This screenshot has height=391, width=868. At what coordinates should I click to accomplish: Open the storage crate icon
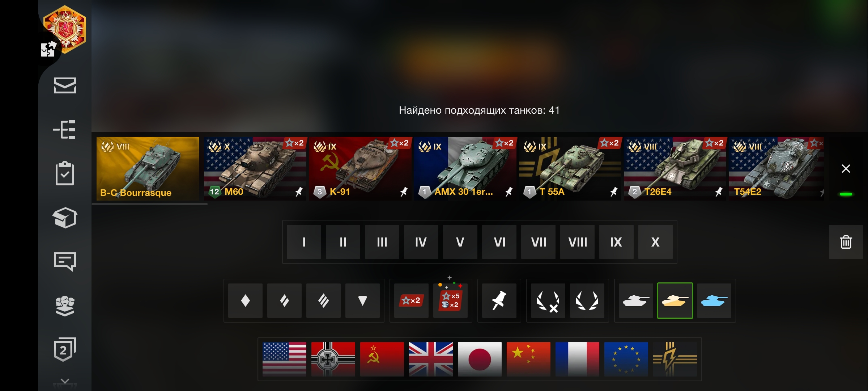click(x=65, y=218)
